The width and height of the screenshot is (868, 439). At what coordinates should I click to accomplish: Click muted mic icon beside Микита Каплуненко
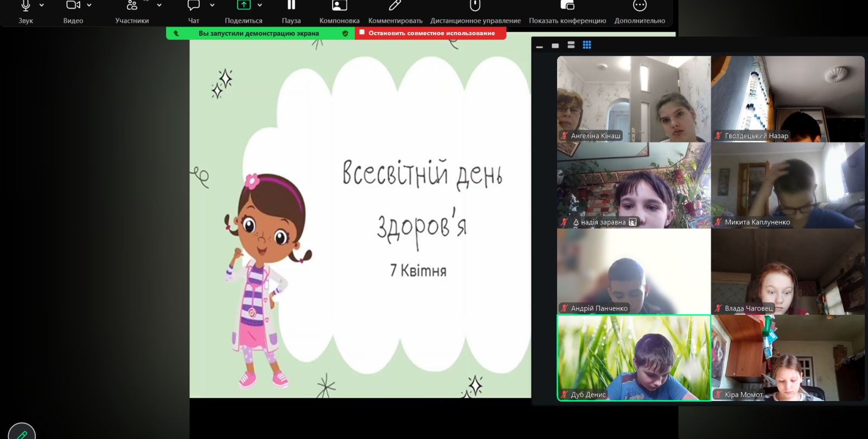718,222
